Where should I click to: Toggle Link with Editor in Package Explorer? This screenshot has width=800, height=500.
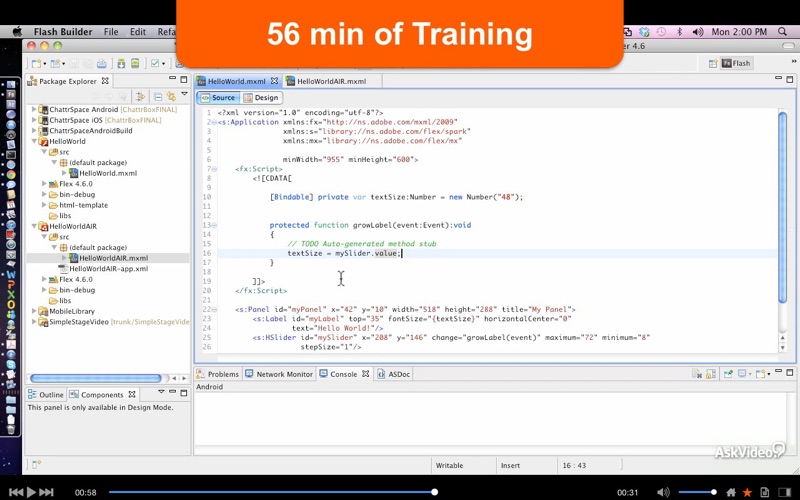pos(171,96)
